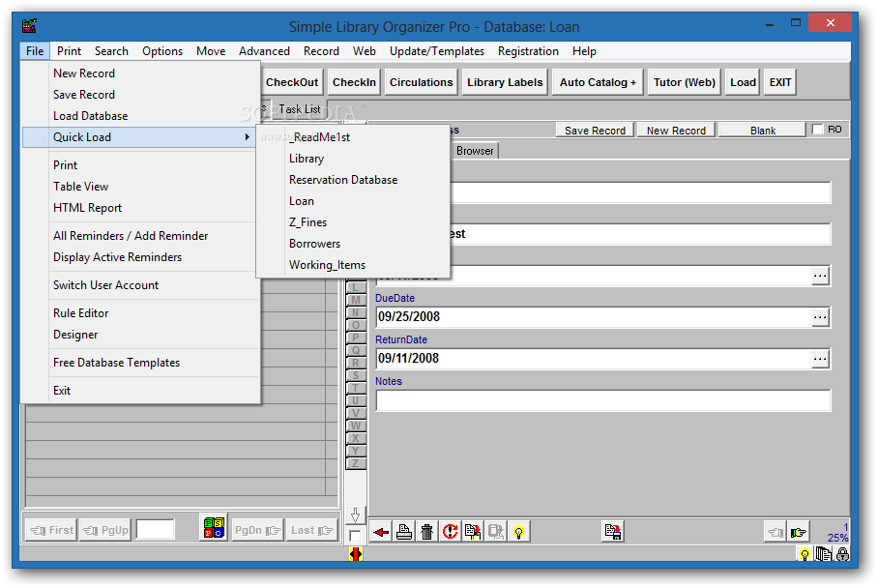Open the Registration menu
Viewport: 878px width, 588px height.
coord(528,51)
